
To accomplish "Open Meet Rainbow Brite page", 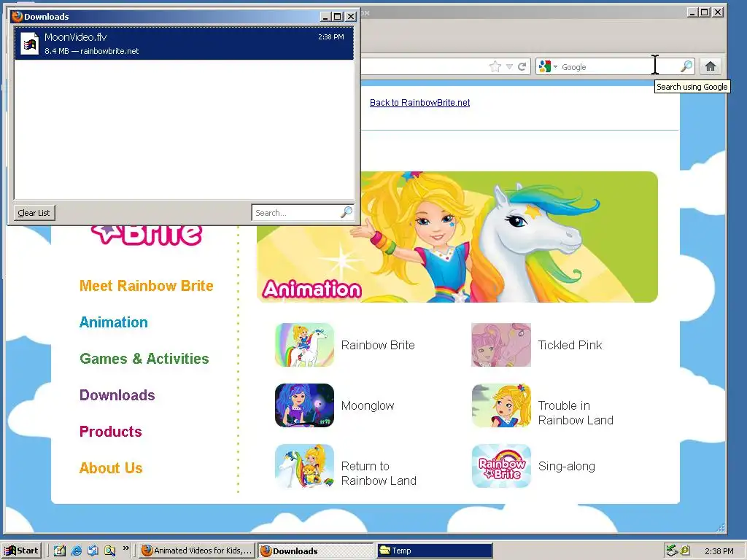I will 146,286.
